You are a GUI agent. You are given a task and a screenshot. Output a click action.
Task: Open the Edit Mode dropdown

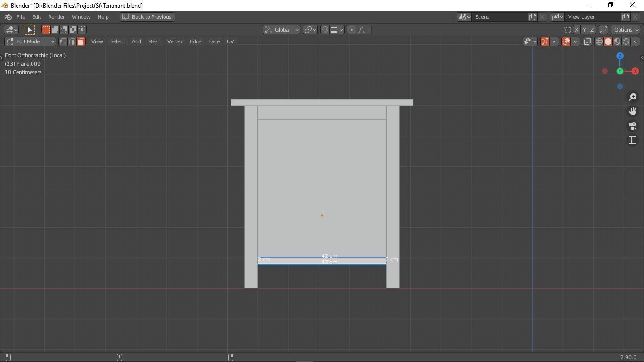(30, 41)
